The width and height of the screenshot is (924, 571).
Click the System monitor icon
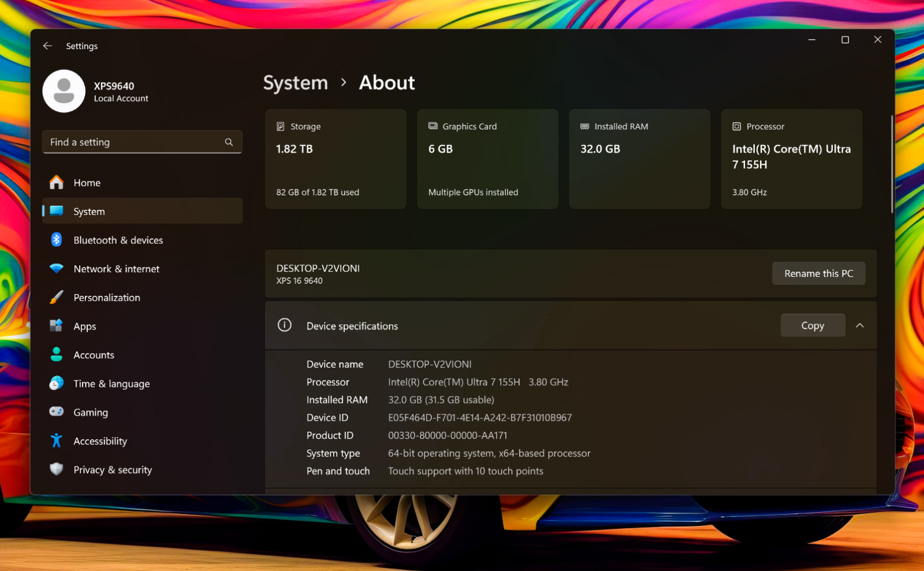point(56,211)
